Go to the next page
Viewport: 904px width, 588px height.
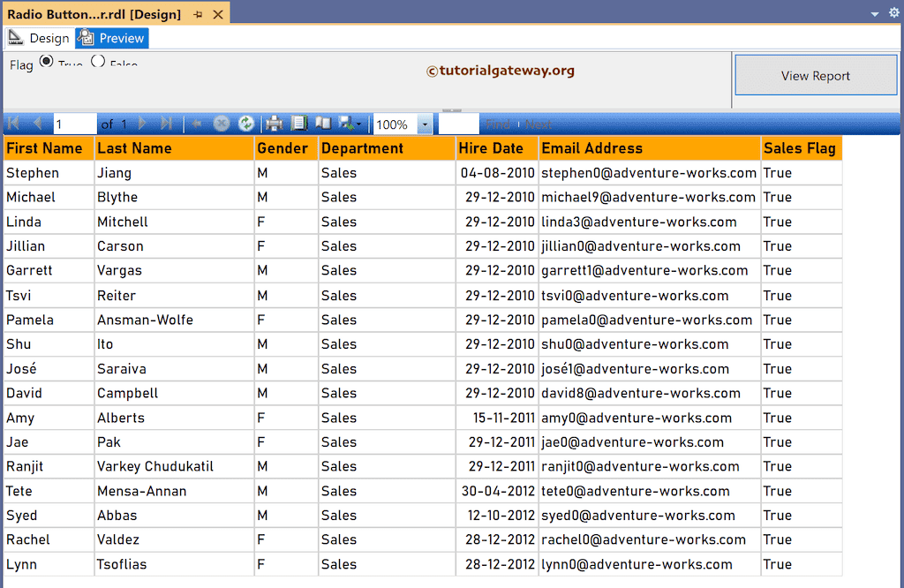[x=141, y=124]
